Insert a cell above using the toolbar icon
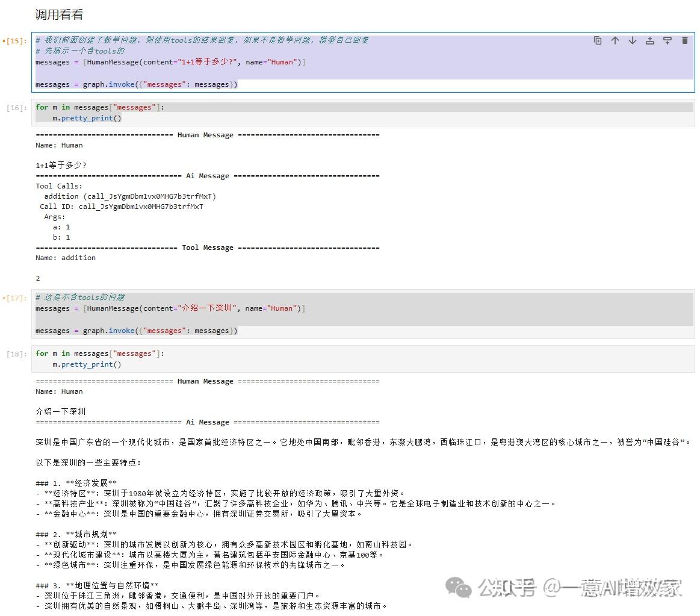Viewport: 700px width, 616px height. tap(650, 41)
